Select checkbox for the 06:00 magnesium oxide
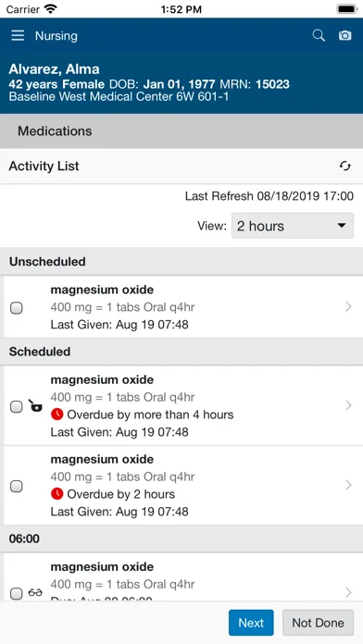This screenshot has height=644, width=363. click(x=16, y=593)
